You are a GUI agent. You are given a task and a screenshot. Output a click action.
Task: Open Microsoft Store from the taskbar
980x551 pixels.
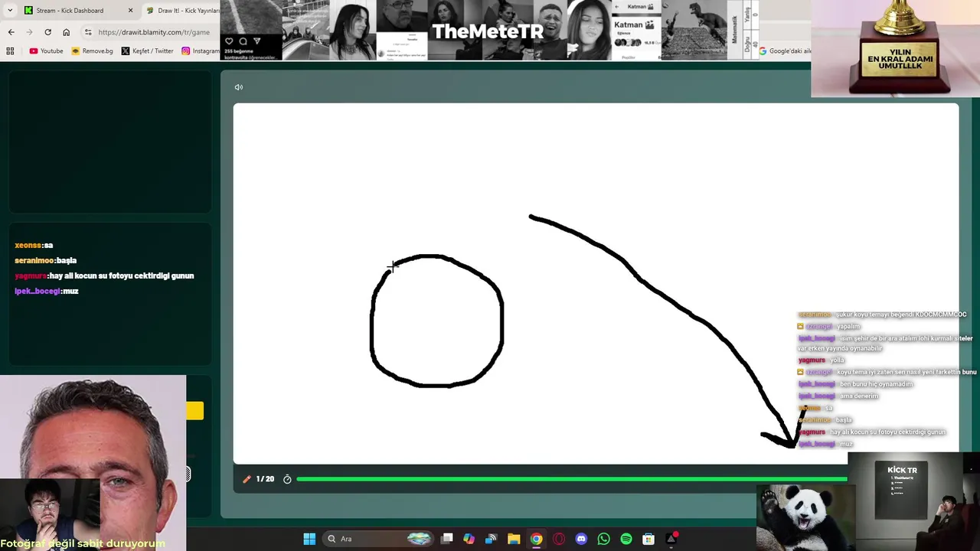pyautogui.click(x=648, y=539)
